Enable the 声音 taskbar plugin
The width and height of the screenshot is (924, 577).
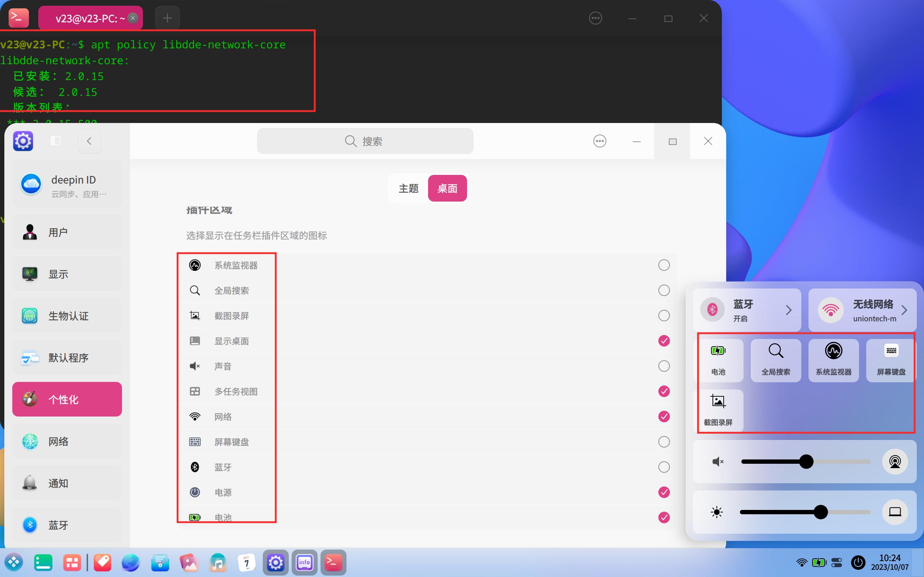click(x=664, y=366)
